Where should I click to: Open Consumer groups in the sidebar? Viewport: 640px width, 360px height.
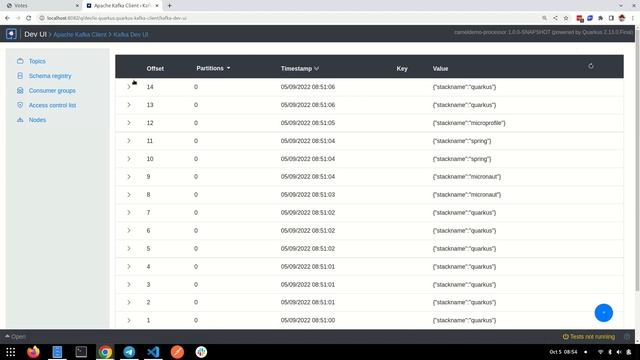(x=52, y=91)
